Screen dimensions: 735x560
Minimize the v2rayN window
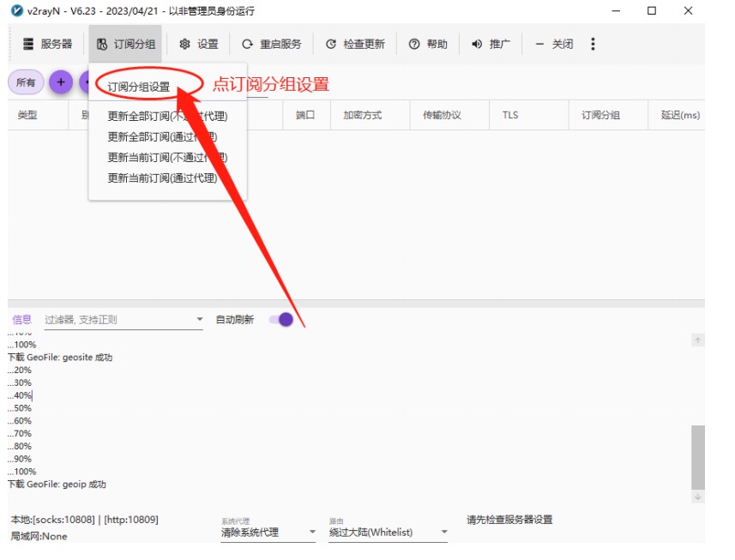616,11
